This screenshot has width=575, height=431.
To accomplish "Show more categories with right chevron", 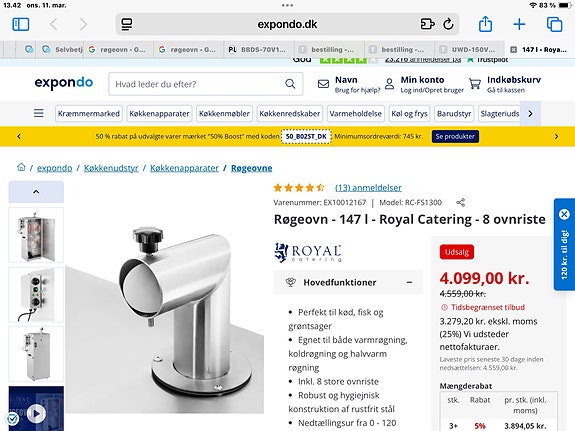I will pos(530,114).
